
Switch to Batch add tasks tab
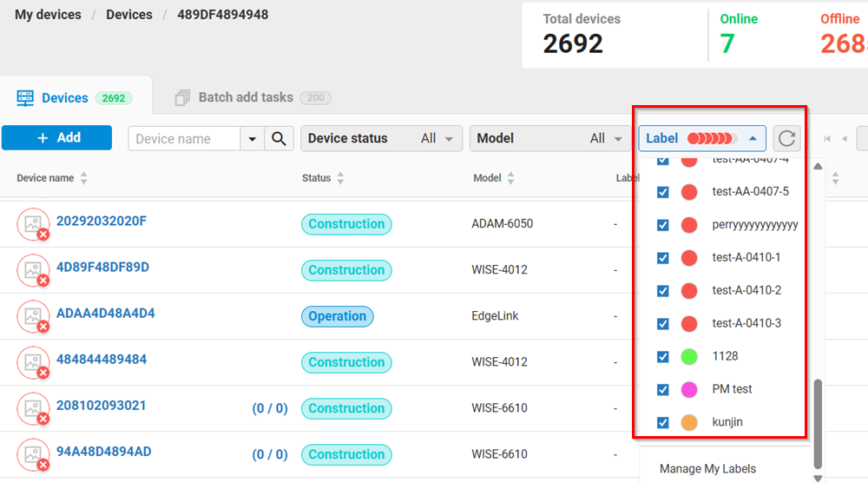(x=245, y=98)
